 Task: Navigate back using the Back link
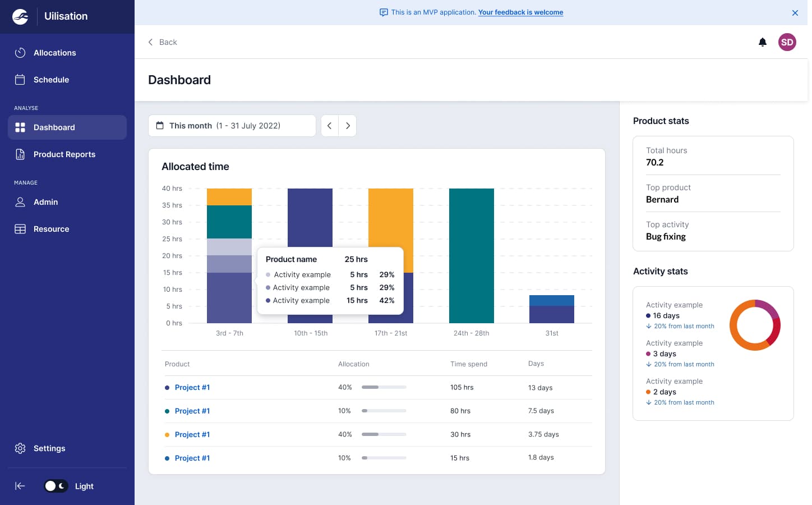click(162, 42)
